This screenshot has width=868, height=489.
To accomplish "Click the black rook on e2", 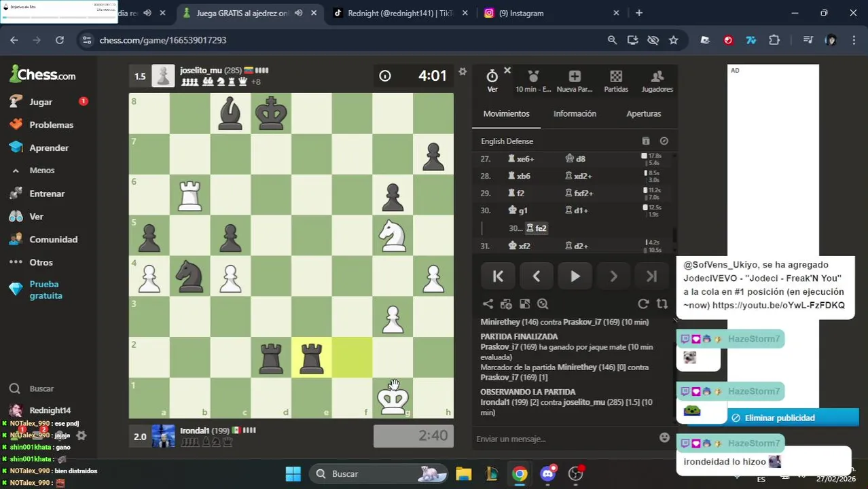I will point(312,358).
